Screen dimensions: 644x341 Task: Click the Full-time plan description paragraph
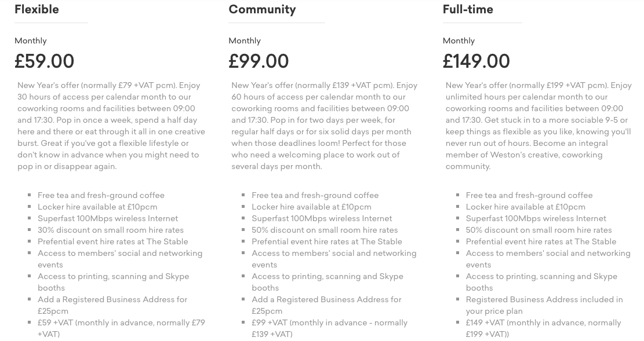point(539,126)
